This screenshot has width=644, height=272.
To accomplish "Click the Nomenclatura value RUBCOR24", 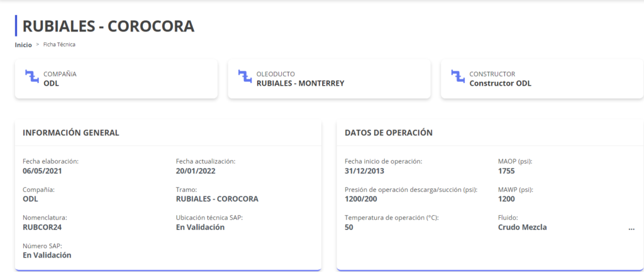I will tap(43, 227).
